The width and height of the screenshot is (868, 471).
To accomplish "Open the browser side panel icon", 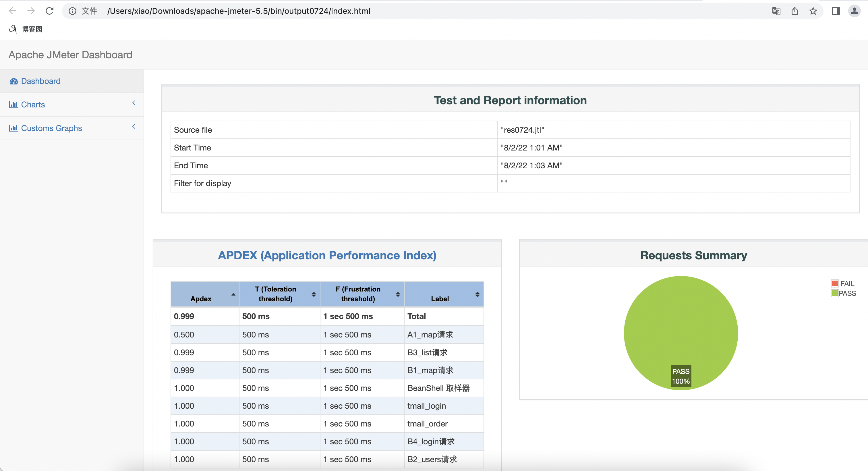I will 836,11.
